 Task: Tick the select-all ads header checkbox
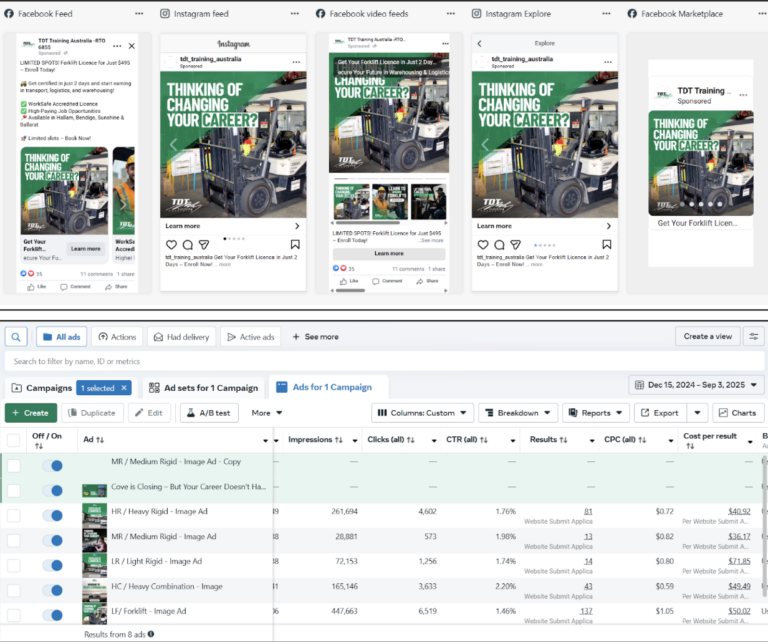(x=14, y=440)
